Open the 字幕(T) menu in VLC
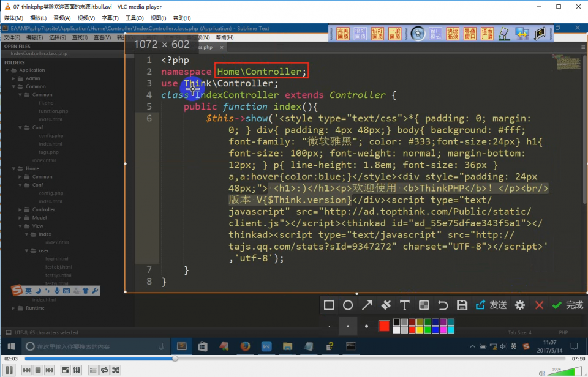This screenshot has width=588, height=377. (x=110, y=18)
